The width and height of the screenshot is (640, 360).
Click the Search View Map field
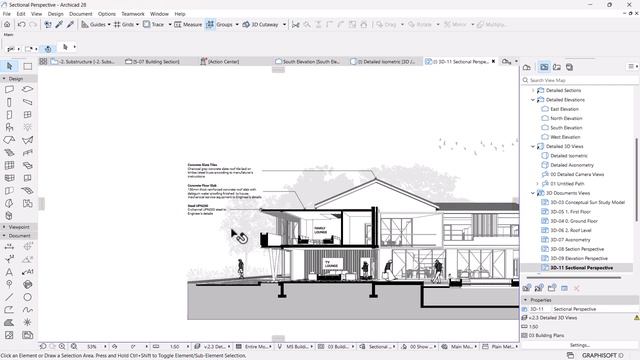tap(580, 80)
